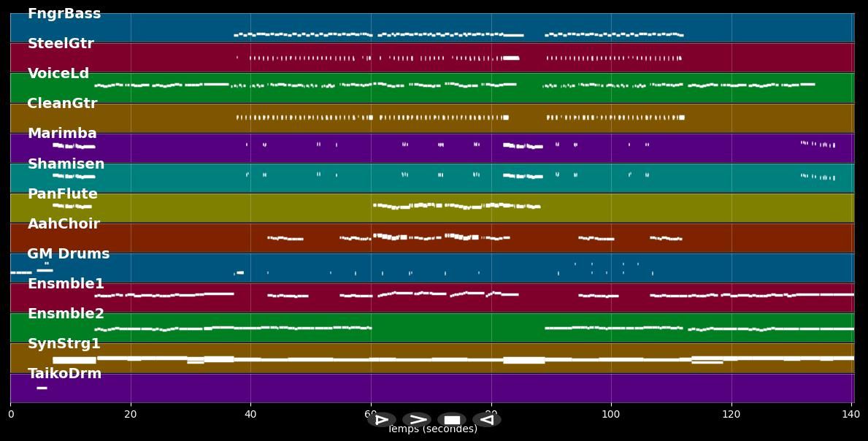The image size is (868, 441).
Task: Select the Marimba track label
Action: pyautogui.click(x=62, y=134)
